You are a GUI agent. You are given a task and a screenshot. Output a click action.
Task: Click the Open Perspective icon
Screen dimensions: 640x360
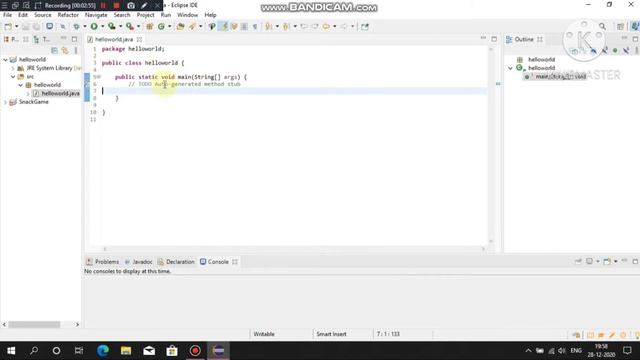coord(620,27)
